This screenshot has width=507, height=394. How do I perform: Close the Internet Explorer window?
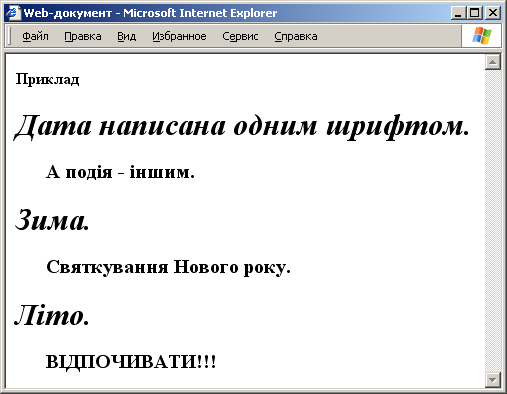[493, 13]
